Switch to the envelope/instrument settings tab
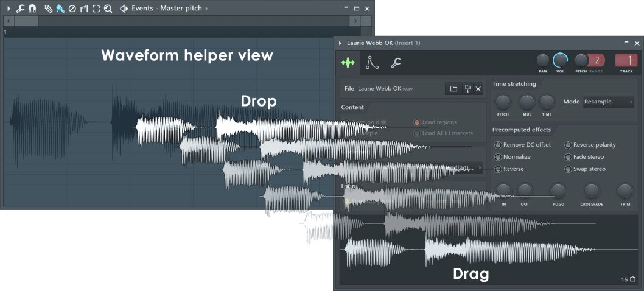The height and width of the screenshot is (291, 644). (x=371, y=62)
